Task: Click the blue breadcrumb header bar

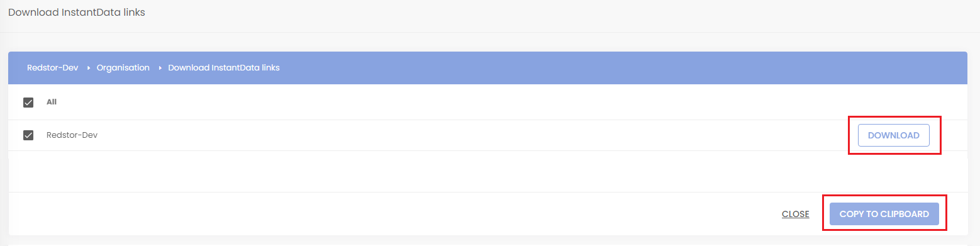Action: tap(487, 68)
